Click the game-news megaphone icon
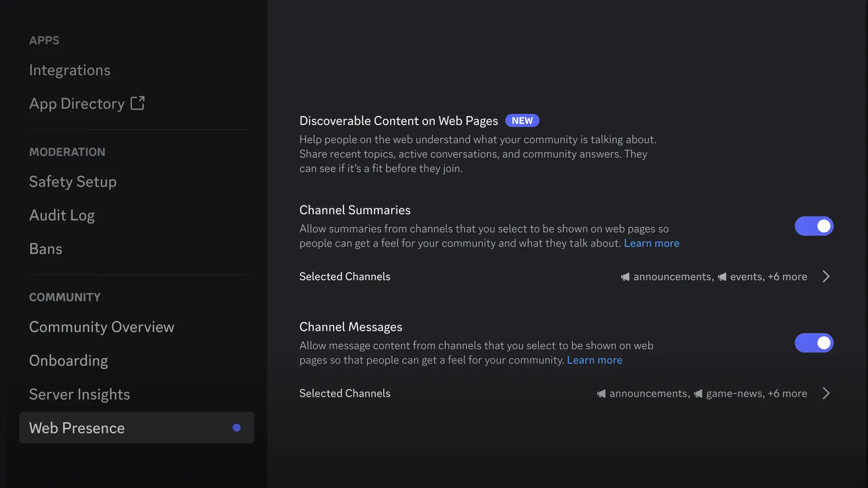Screen dimensions: 868x488 point(698,394)
